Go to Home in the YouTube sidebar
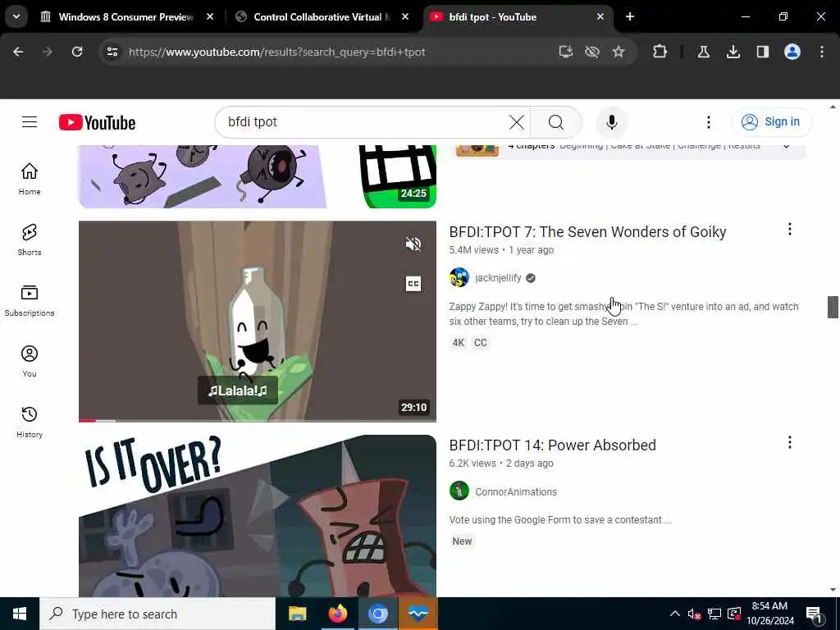Screen dimensions: 840x630 pos(30,179)
